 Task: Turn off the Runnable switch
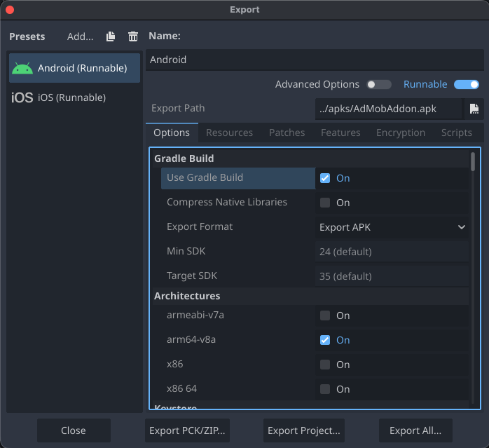pos(466,84)
